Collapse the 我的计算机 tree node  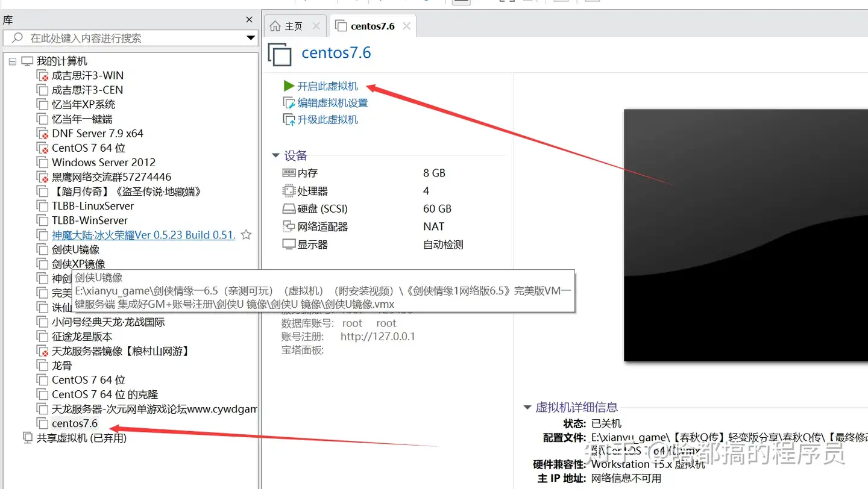click(x=13, y=61)
